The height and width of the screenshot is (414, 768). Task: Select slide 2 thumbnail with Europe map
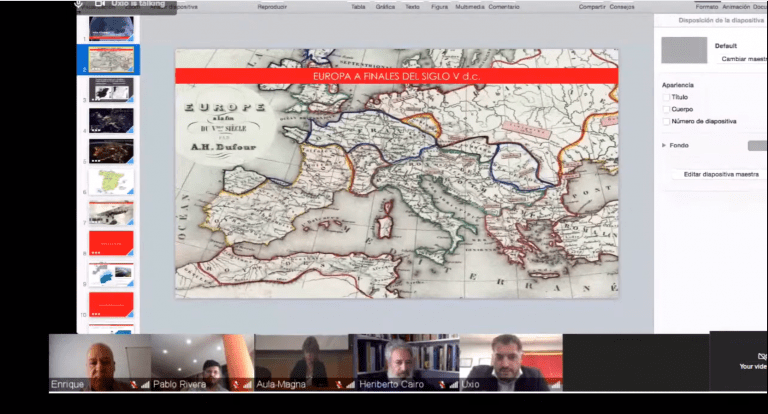click(x=111, y=59)
